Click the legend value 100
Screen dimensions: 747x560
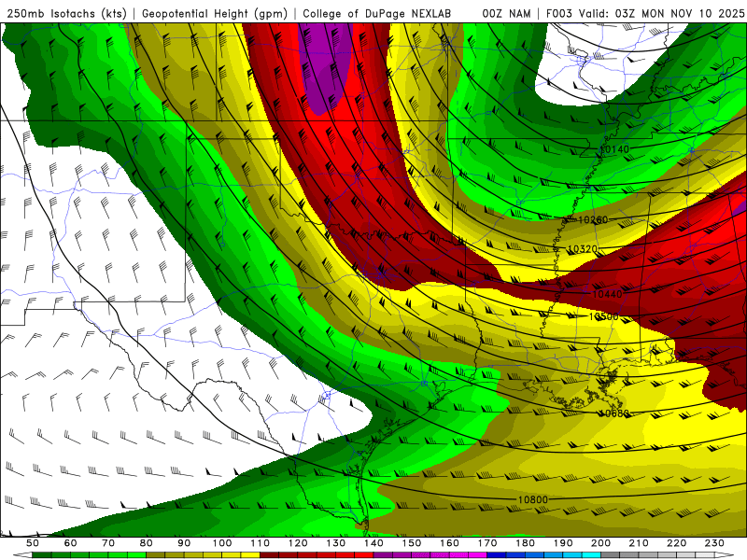(222, 543)
